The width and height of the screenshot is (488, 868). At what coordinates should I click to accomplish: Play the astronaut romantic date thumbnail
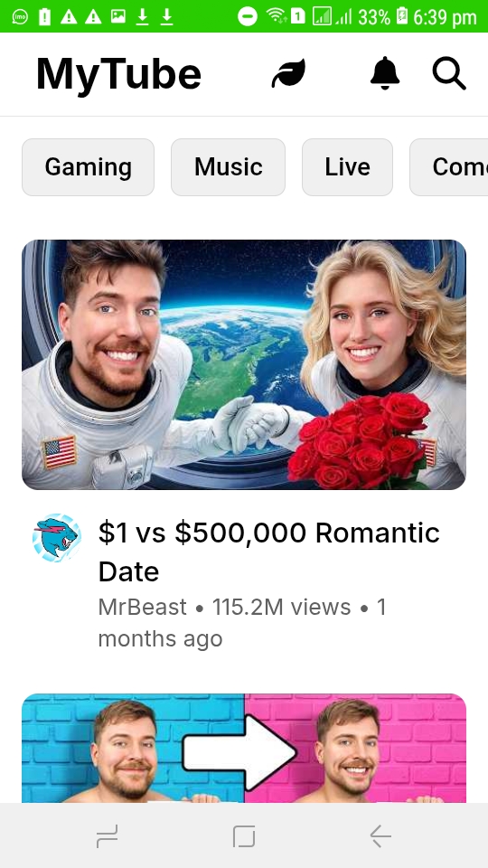(244, 364)
